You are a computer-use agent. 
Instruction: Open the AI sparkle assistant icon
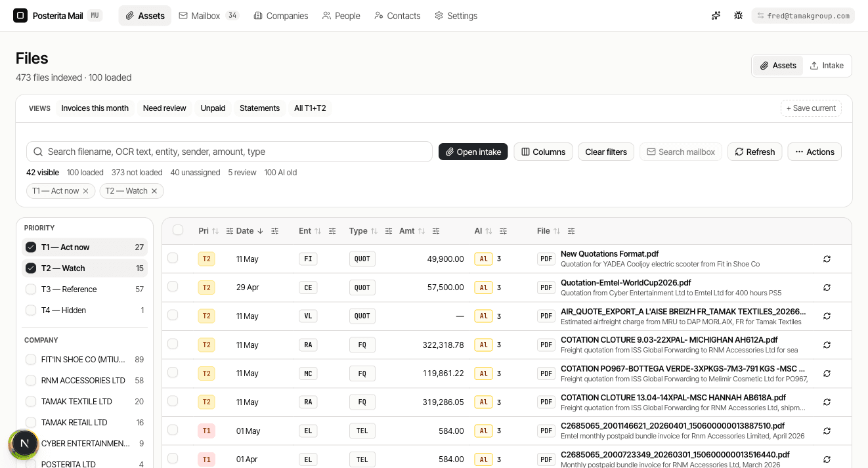(x=716, y=16)
